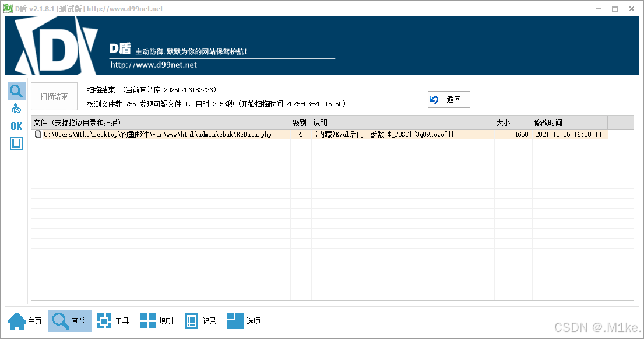644x339 pixels.
Task: Sort by the 说明 column header
Action: click(403, 123)
